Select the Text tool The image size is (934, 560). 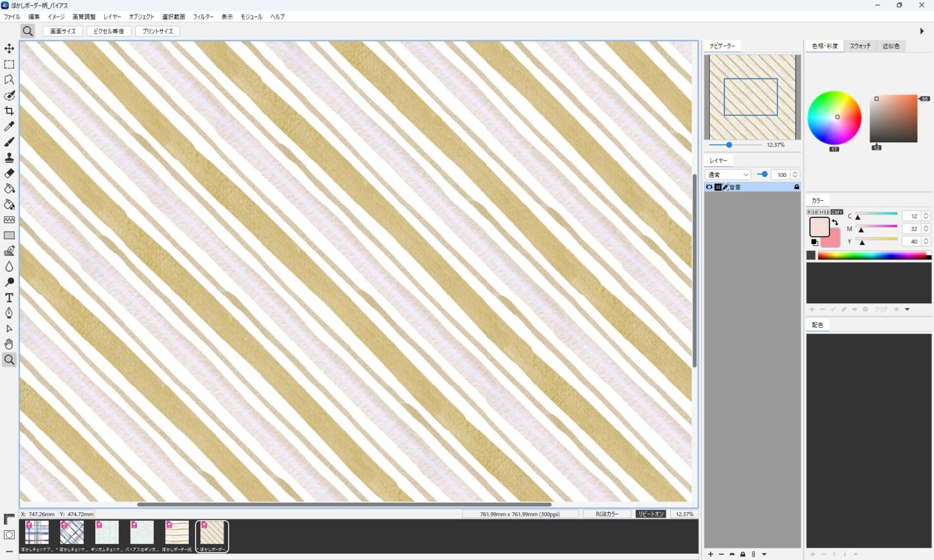pos(9,297)
